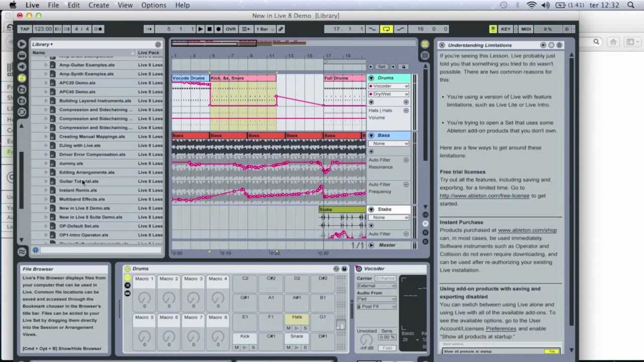Select OP-Default Set.als file
Viewport: 644px width, 362px height.
tap(79, 226)
